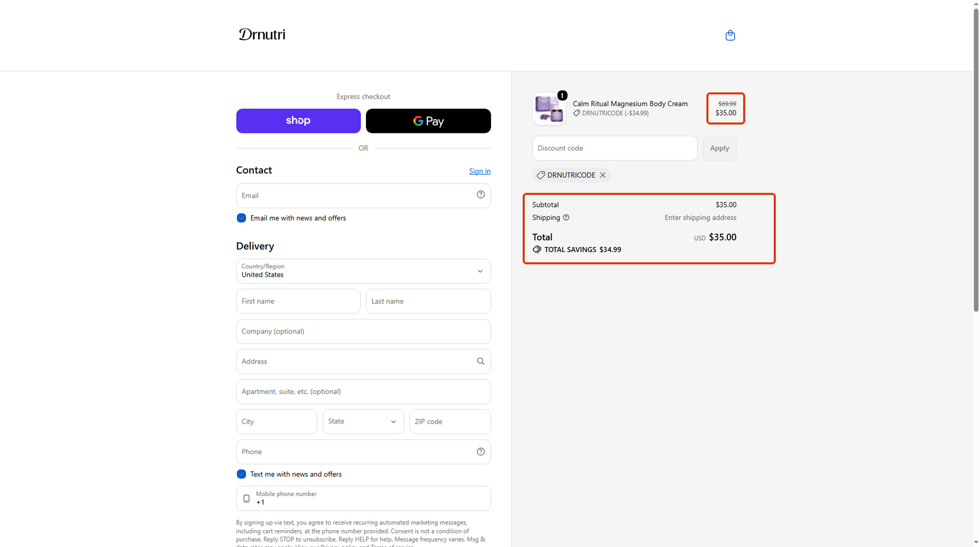This screenshot has width=980, height=547.
Task: Focus the Phone field
Action: [x=363, y=452]
